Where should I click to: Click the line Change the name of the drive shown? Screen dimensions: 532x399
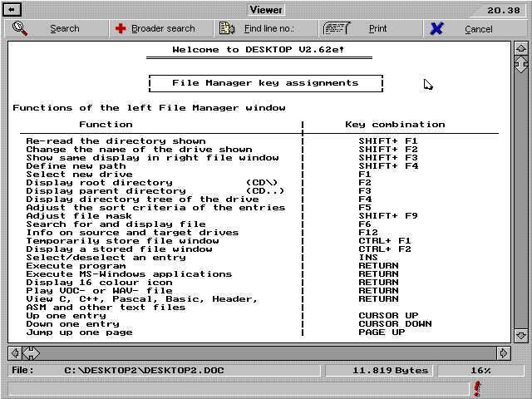(x=139, y=150)
